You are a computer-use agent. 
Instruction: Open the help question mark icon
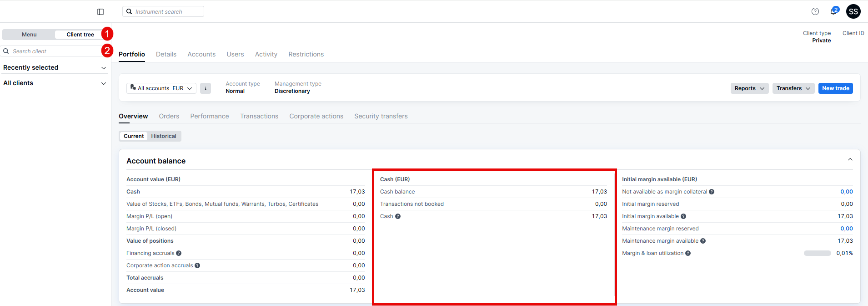tap(815, 11)
